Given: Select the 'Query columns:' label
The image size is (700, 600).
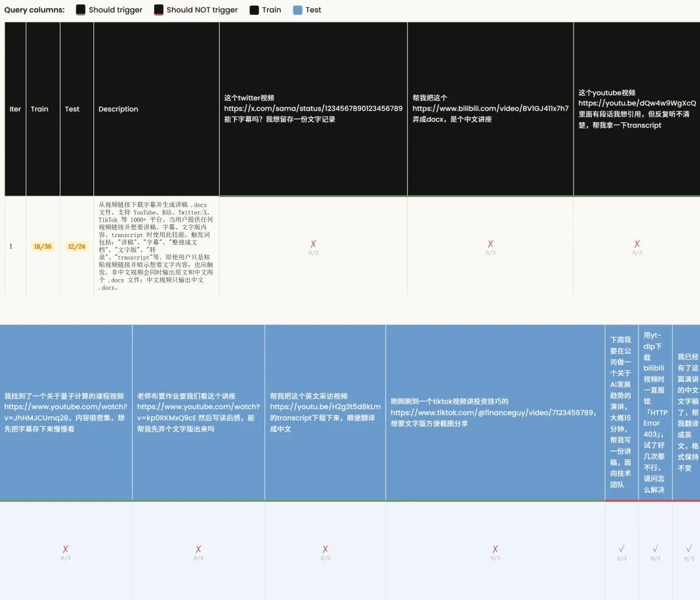Looking at the screenshot, I should pos(34,10).
